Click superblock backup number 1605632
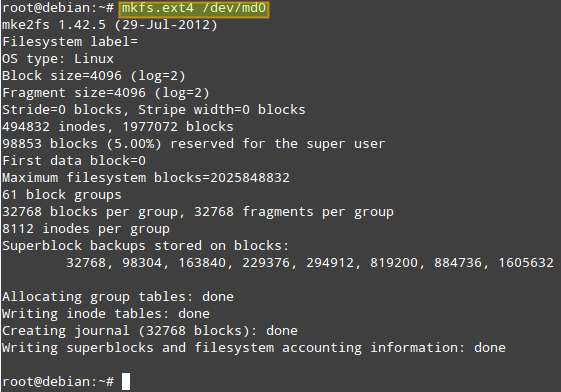 tap(526, 263)
